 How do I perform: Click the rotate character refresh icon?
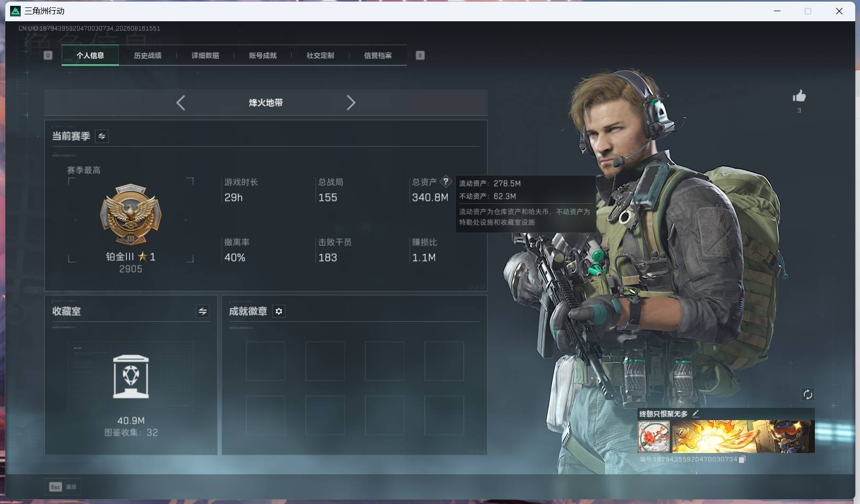807,394
